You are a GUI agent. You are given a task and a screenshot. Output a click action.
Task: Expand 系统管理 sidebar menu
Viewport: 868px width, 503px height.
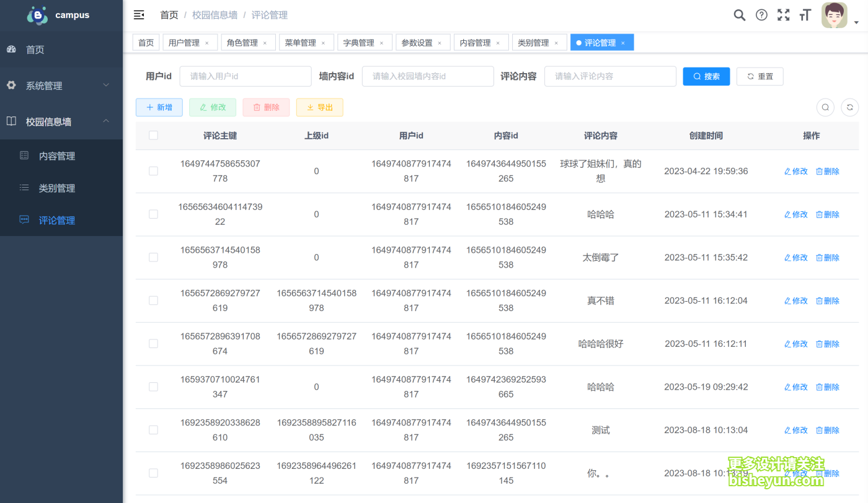(x=61, y=85)
